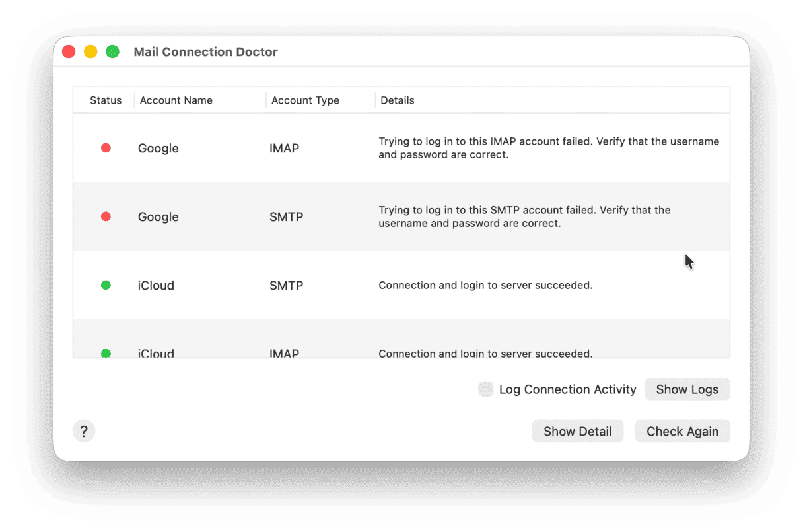Click the red status dot for Google SMTP
The height and width of the screenshot is (532, 803).
point(106,216)
